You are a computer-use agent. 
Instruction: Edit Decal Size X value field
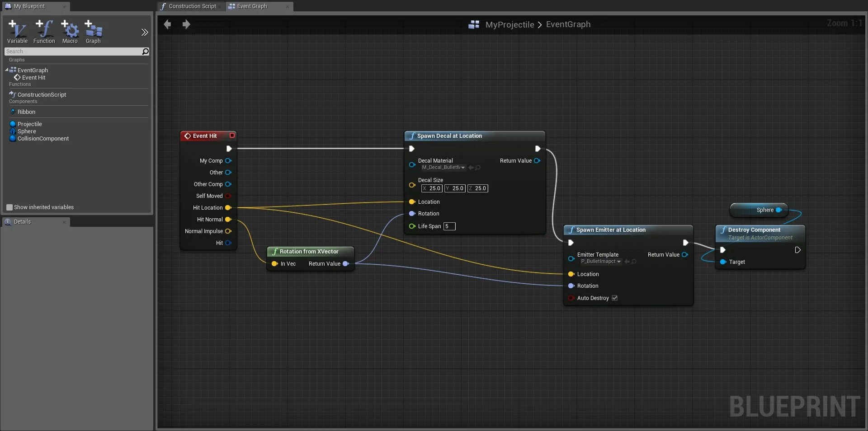point(432,188)
